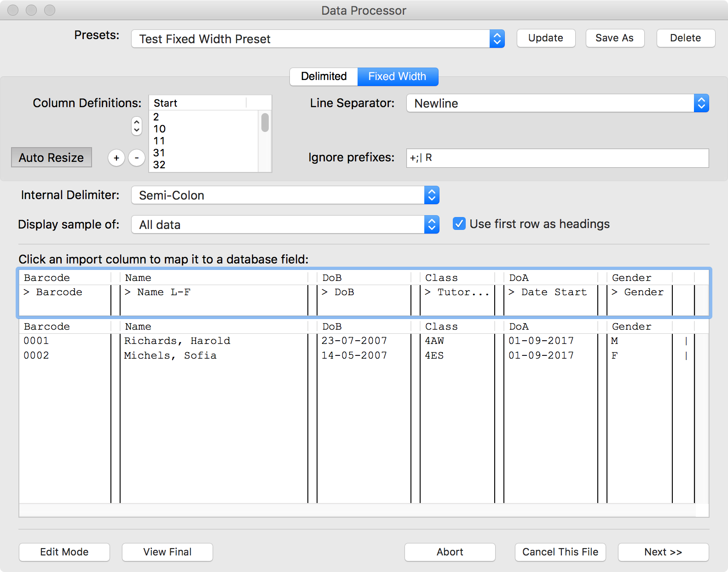Image resolution: width=728 pixels, height=572 pixels.
Task: Click the '> Date Start' mapping cell
Action: pos(551,292)
